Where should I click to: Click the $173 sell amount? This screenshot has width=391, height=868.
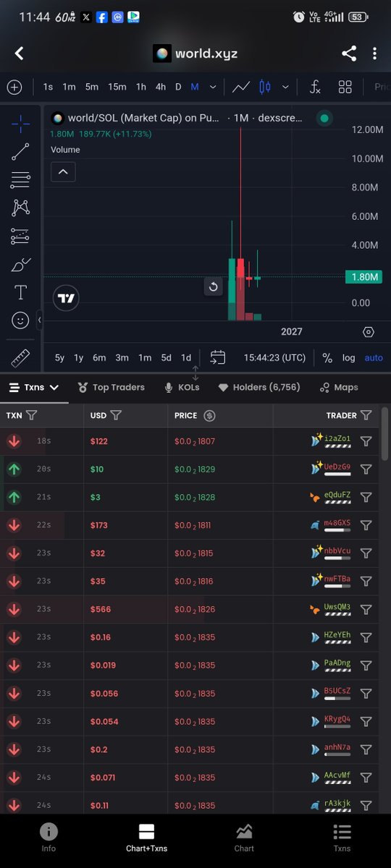point(98,525)
